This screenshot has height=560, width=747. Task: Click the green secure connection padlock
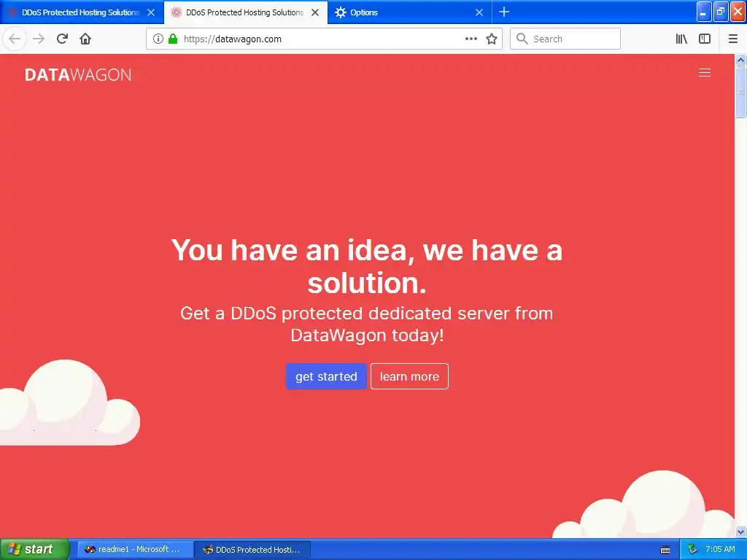click(173, 39)
